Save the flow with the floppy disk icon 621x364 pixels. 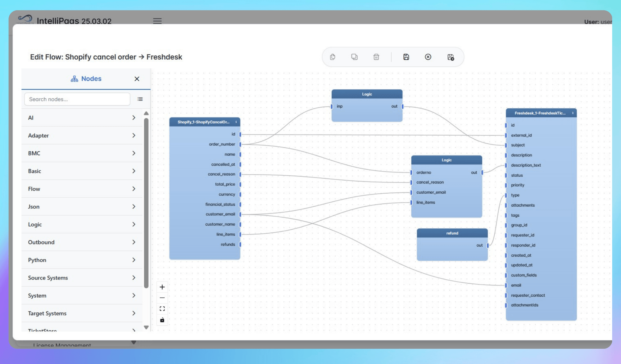tap(406, 57)
